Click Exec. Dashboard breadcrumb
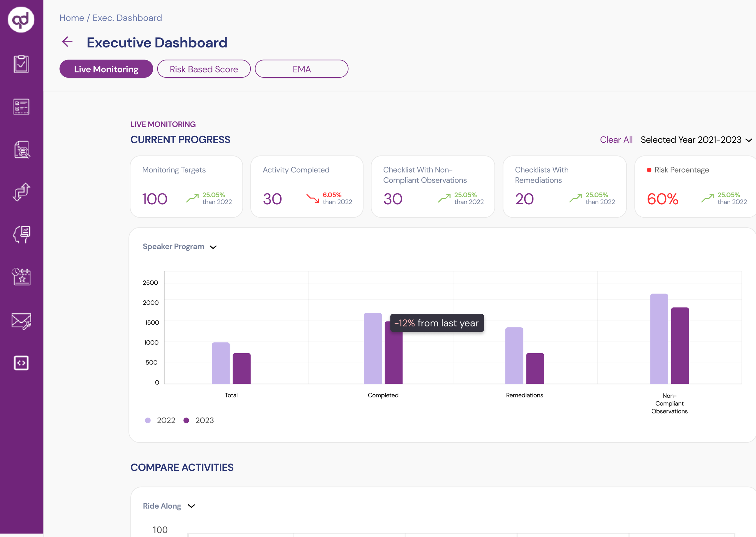756x537 pixels. [x=127, y=18]
